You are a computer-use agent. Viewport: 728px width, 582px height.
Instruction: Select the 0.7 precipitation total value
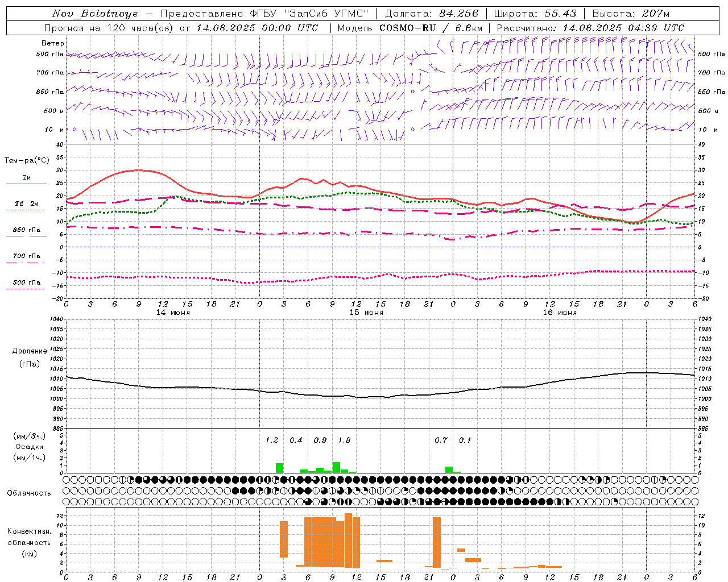(441, 440)
